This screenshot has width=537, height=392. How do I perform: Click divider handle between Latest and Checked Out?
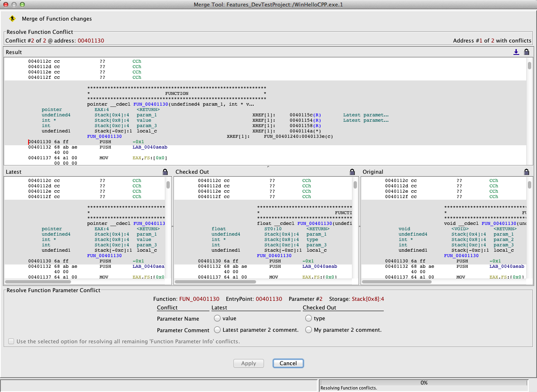[x=173, y=226]
